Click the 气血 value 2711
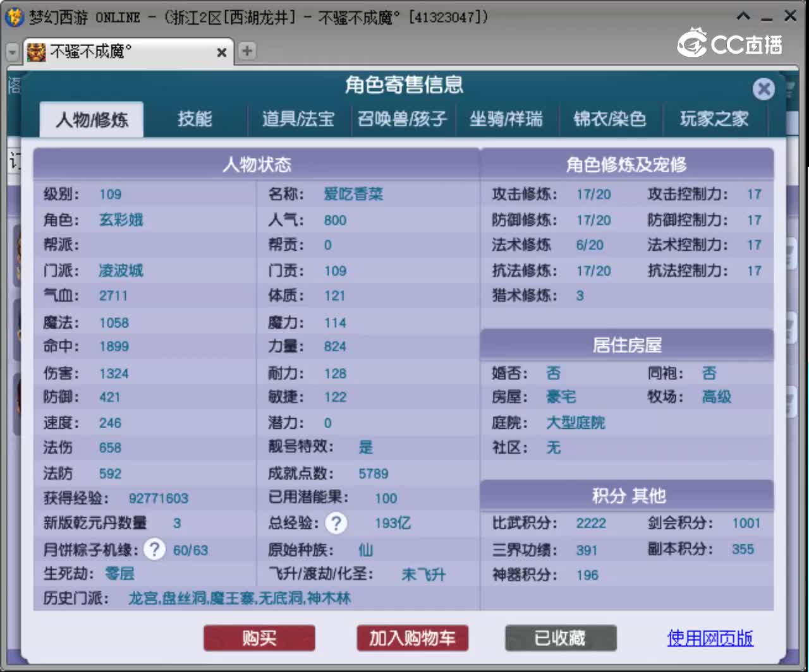This screenshot has height=672, width=809. pyautogui.click(x=113, y=296)
